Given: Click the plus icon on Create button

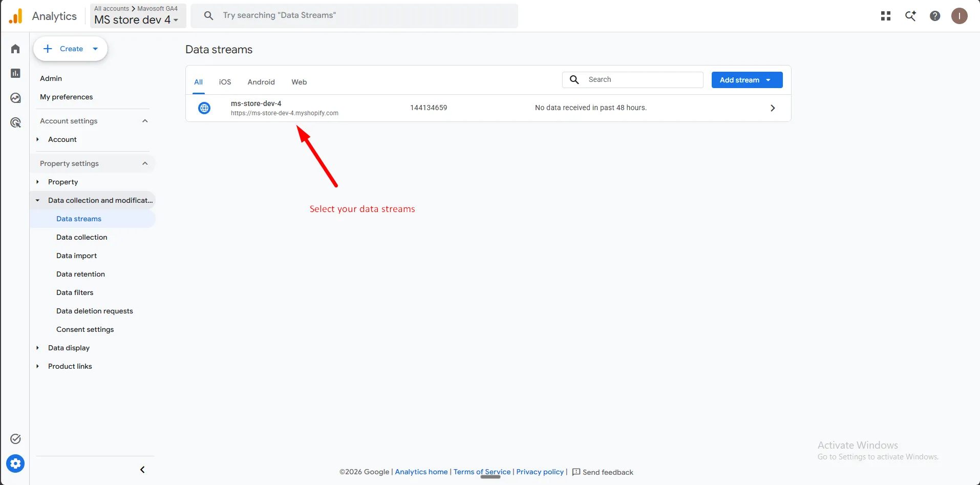Looking at the screenshot, I should 48,49.
